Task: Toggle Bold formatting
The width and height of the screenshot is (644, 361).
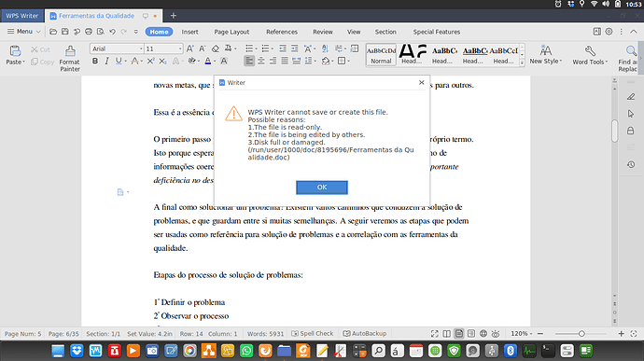Action: [x=95, y=62]
